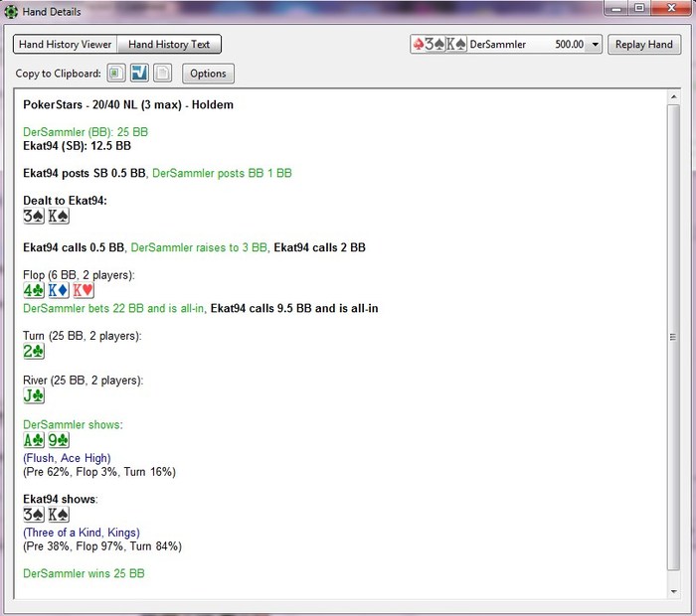Click 'Dealt to Ekat94:' label
Screen dimensions: 696x616
pyautogui.click(x=66, y=201)
